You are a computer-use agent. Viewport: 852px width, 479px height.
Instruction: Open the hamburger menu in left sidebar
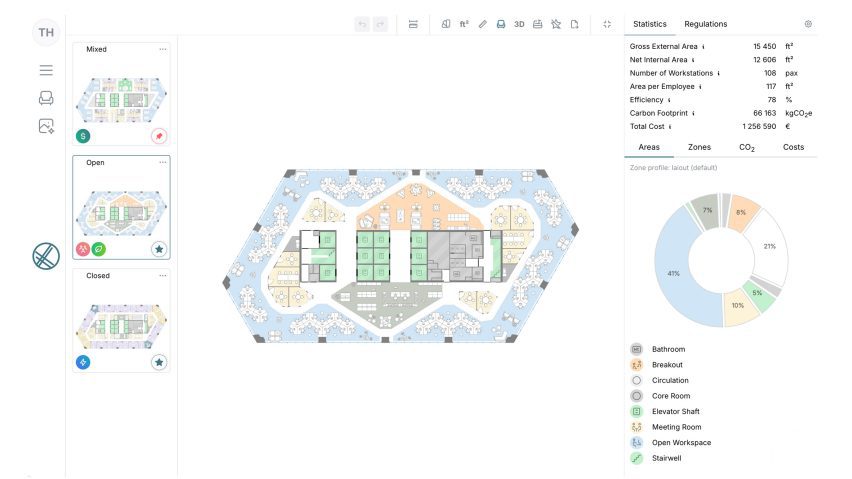(x=46, y=70)
